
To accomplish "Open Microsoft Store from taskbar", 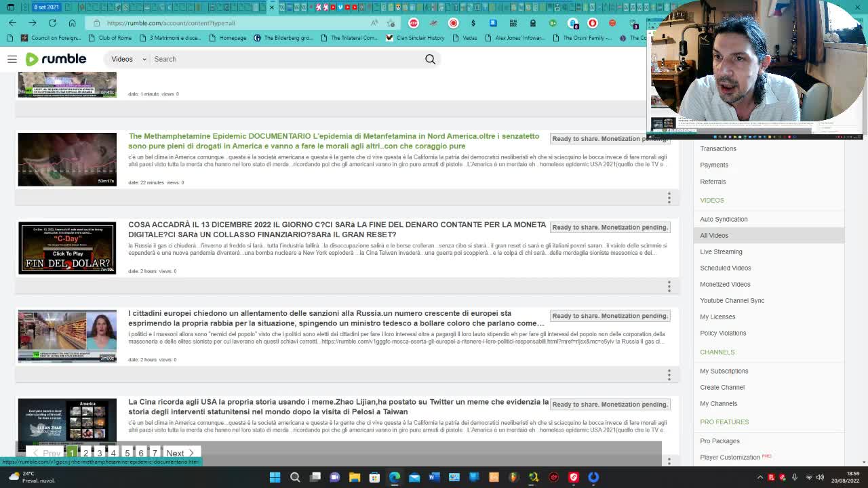I will [x=374, y=477].
